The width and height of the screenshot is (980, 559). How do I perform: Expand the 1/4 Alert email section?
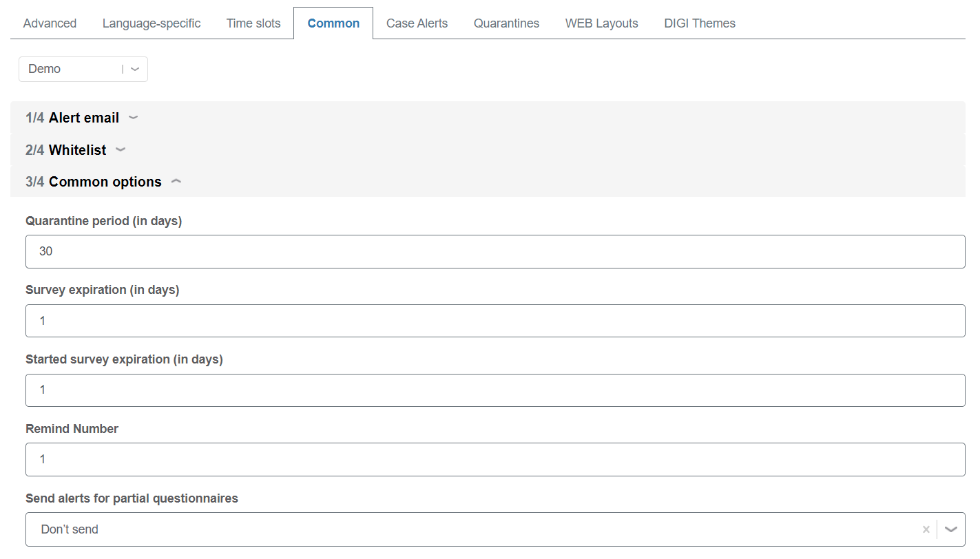pos(488,118)
